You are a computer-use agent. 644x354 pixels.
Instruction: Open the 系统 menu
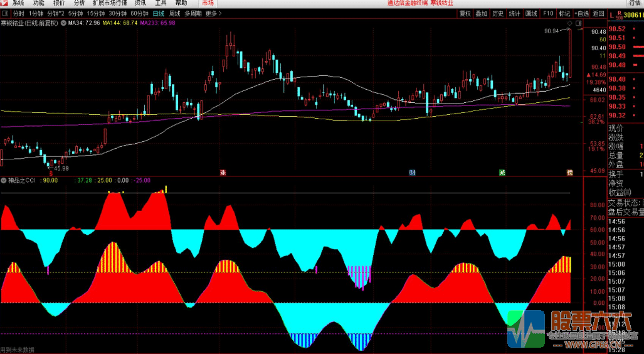(x=18, y=3)
